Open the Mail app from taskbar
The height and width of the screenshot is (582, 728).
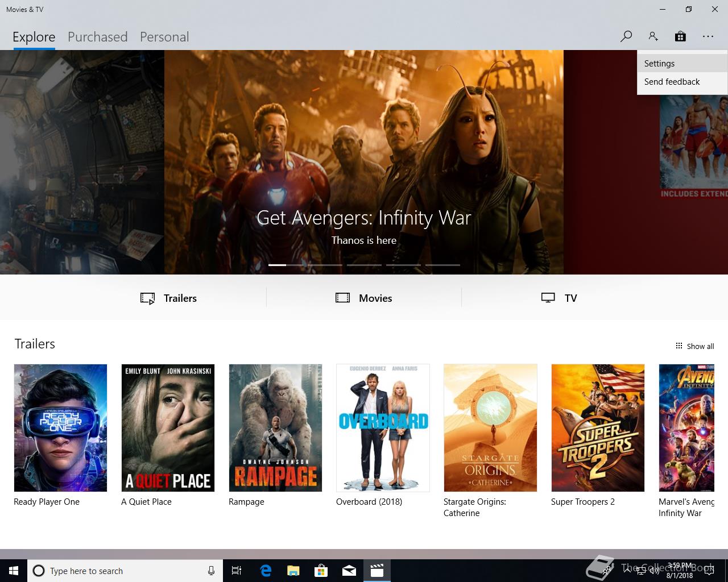click(349, 571)
